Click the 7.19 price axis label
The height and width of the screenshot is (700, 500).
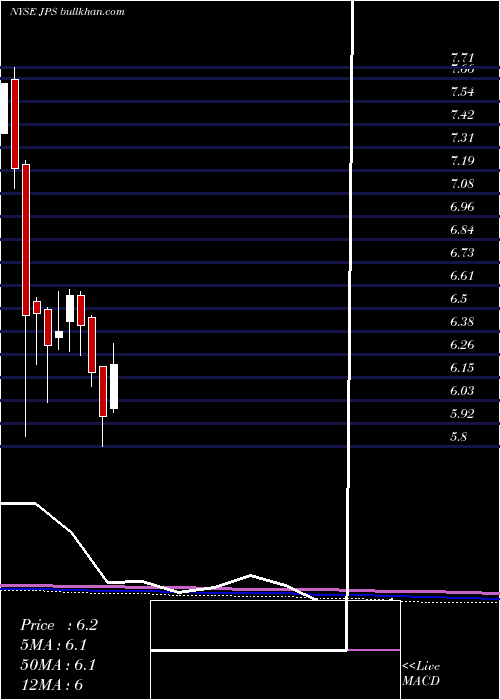tap(462, 161)
